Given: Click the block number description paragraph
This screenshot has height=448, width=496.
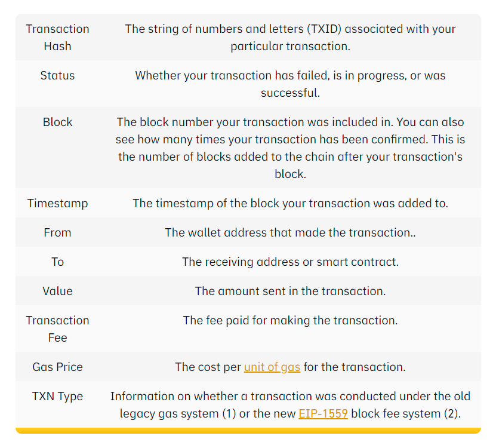Looking at the screenshot, I should (290, 148).
